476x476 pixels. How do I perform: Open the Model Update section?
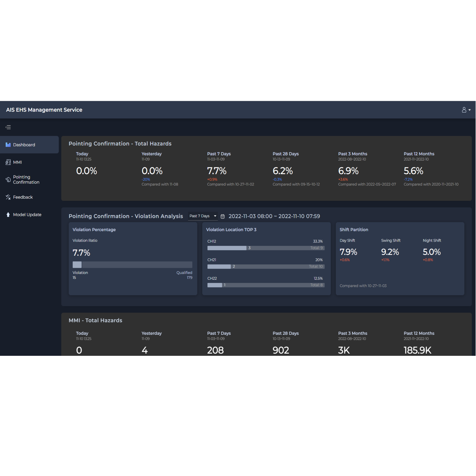[29, 215]
